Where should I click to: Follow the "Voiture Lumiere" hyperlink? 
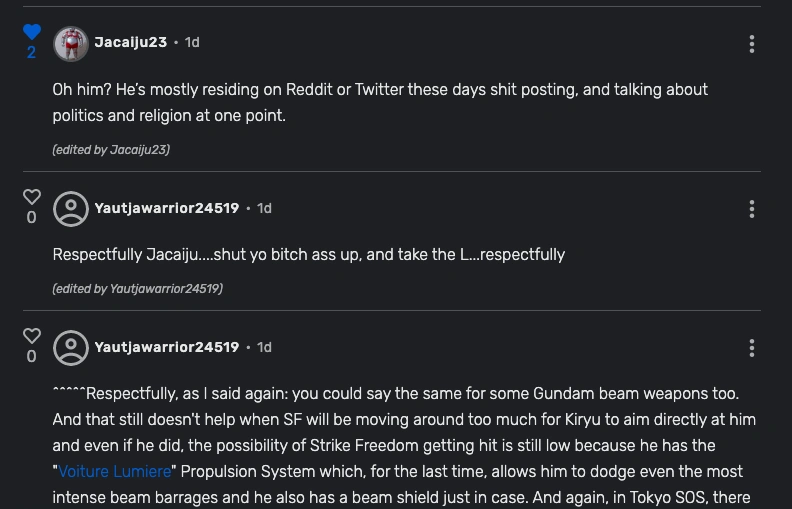(x=115, y=471)
